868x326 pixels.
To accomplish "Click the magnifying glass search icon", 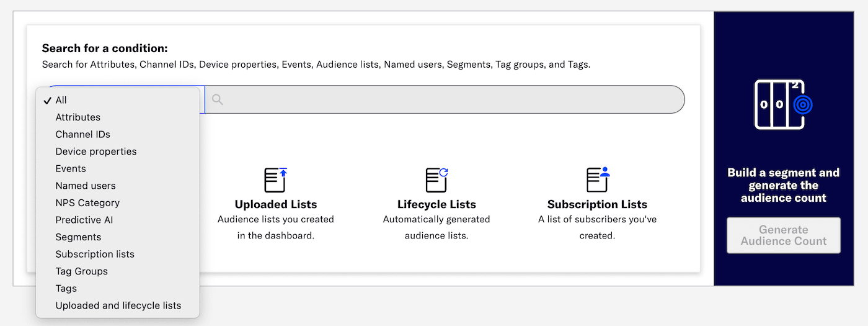I will [x=218, y=99].
